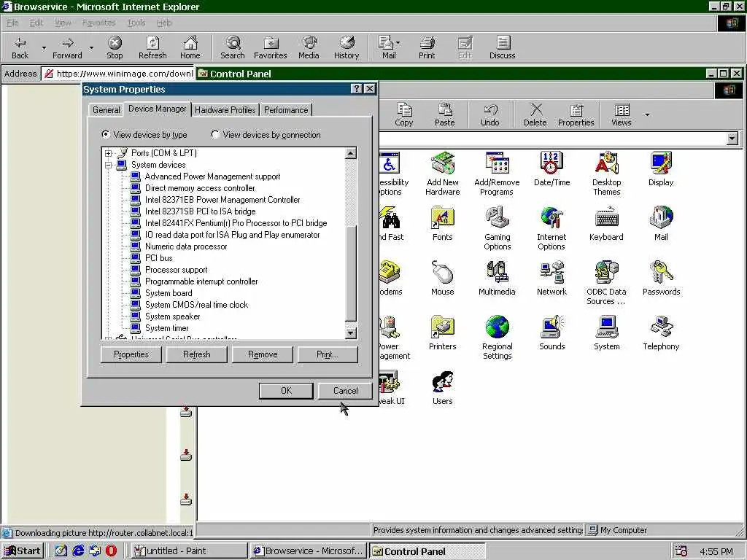Viewport: 747px width, 560px height.
Task: Open the Display settings icon
Action: (661, 169)
